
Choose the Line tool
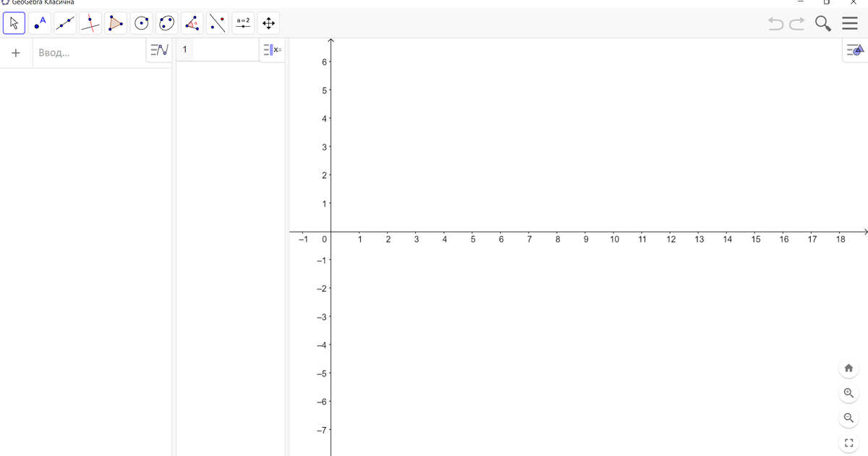tap(65, 22)
